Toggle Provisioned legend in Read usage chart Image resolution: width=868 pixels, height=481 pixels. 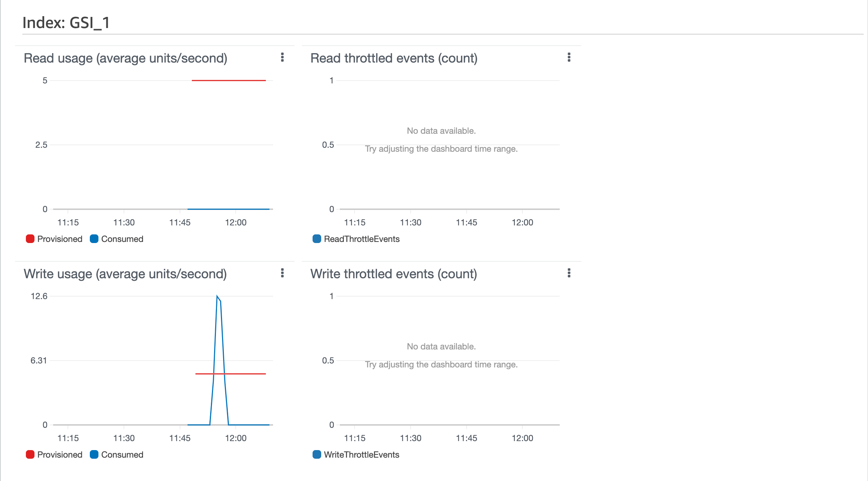[x=54, y=239]
